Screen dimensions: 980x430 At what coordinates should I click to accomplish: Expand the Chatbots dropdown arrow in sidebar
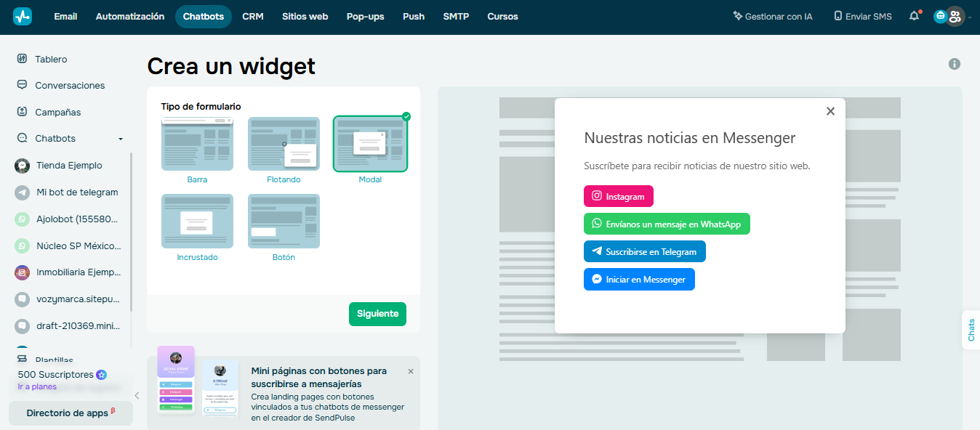(x=121, y=139)
